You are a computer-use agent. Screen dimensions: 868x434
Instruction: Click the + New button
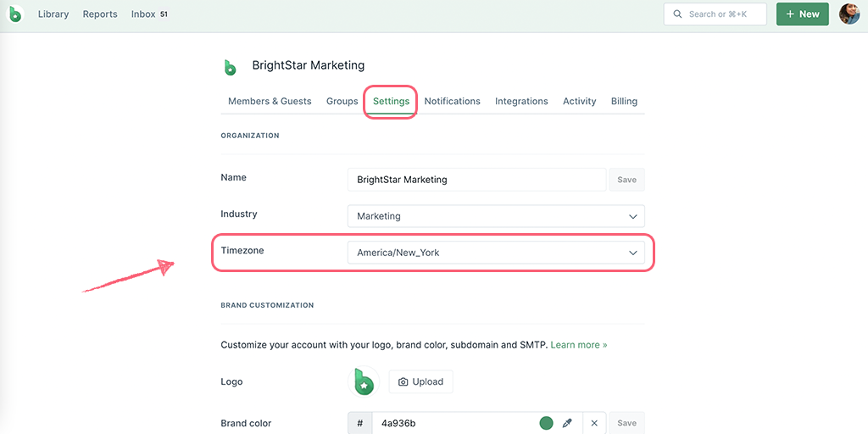(802, 14)
